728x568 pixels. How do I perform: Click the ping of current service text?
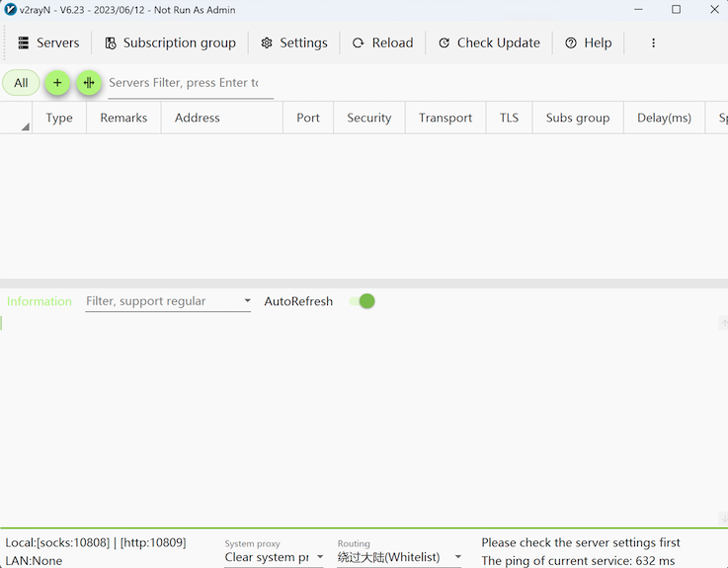point(578,560)
